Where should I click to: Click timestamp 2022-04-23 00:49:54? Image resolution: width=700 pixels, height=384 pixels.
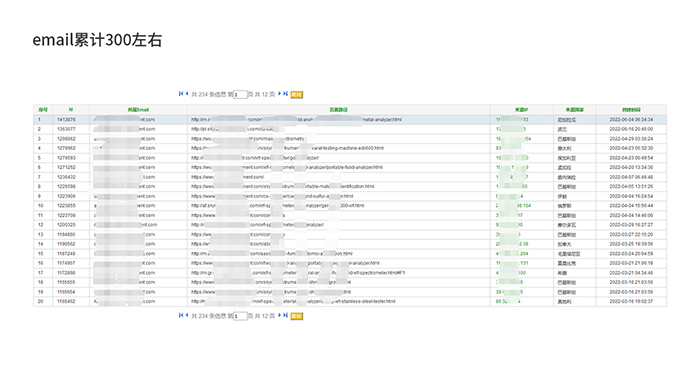pyautogui.click(x=631, y=158)
